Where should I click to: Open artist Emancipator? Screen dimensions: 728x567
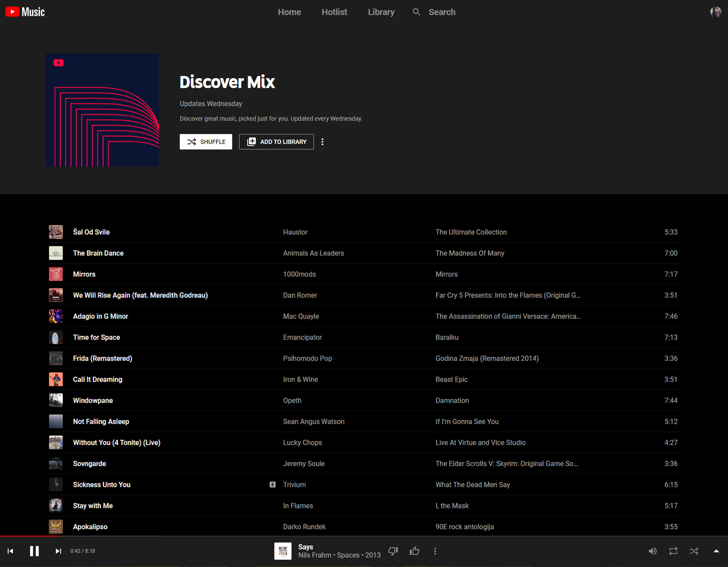coord(303,337)
